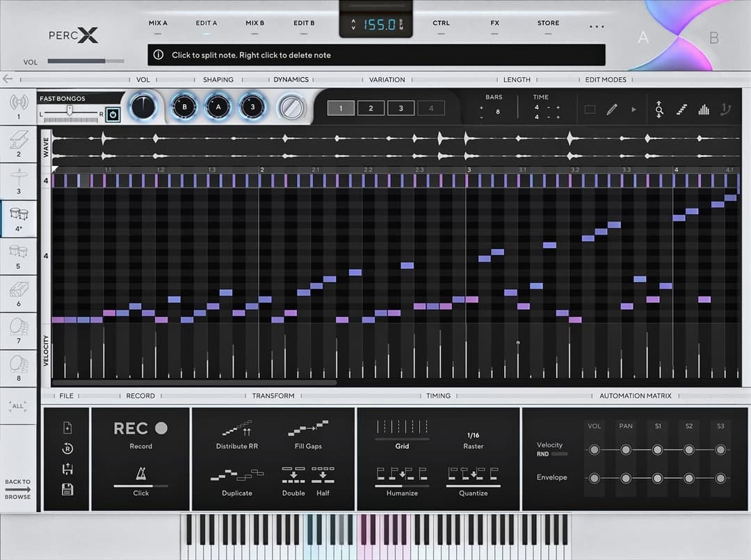Switch to the EDIT B tab
Image resolution: width=751 pixels, height=560 pixels.
304,23
